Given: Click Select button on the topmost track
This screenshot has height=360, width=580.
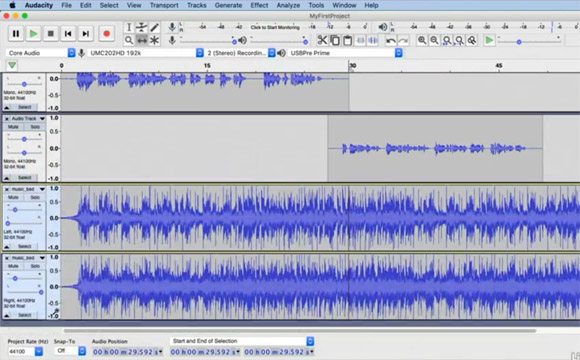Looking at the screenshot, I should tap(24, 107).
